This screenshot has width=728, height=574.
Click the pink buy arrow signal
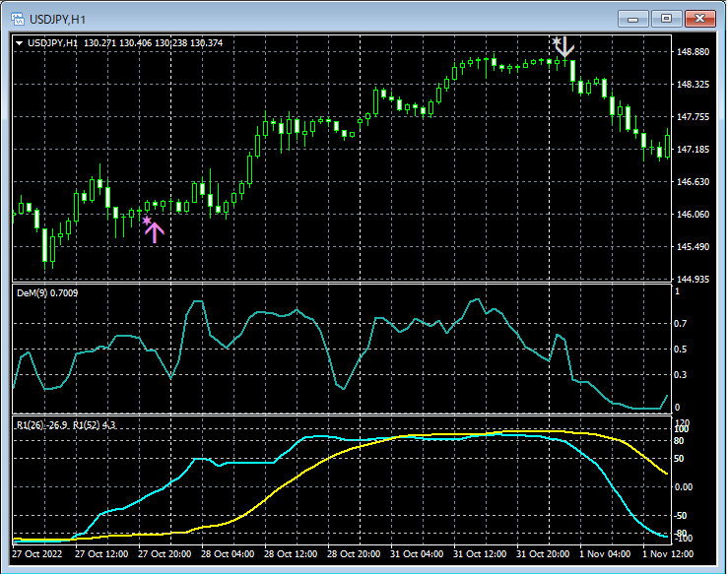point(155,232)
